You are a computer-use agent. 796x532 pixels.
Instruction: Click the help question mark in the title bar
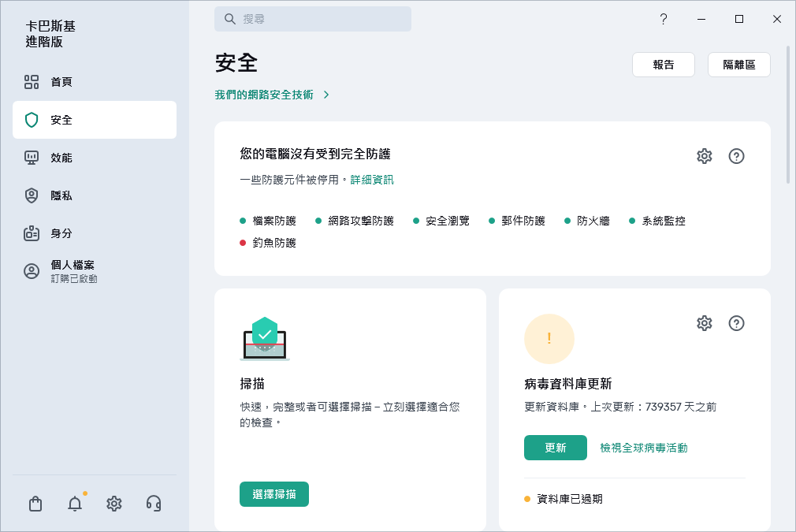[x=664, y=18]
